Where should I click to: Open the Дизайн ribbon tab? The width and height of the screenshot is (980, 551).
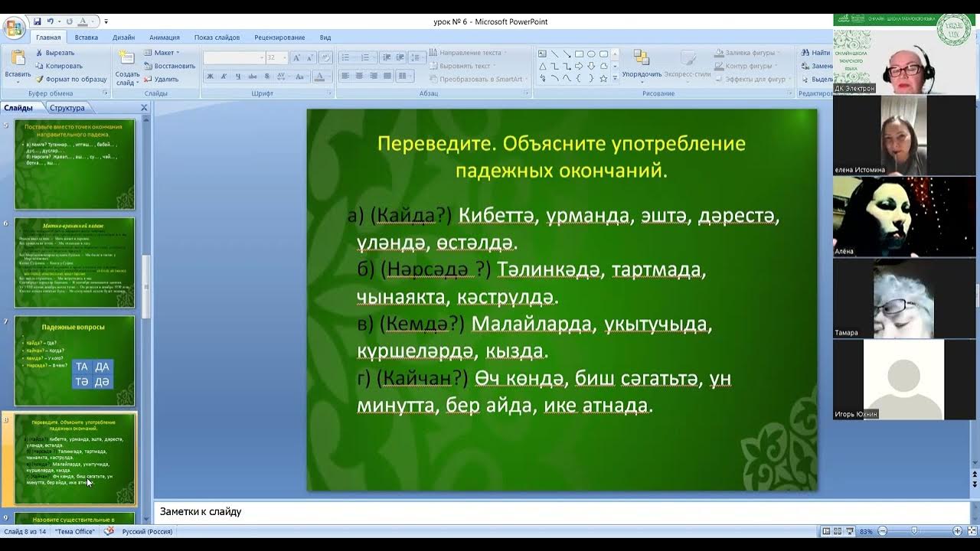click(123, 37)
